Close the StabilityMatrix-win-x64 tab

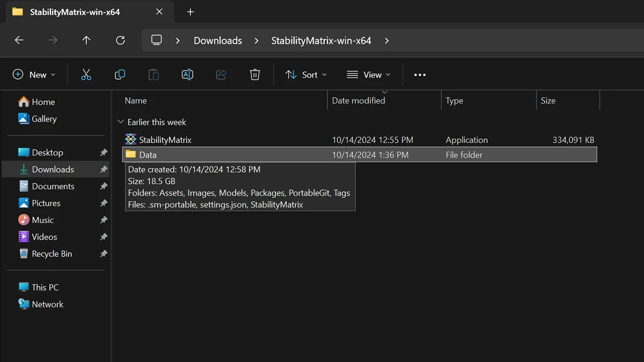(159, 12)
